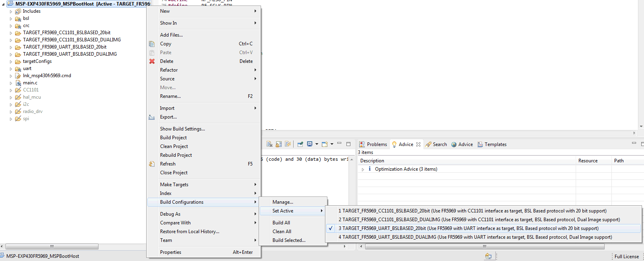Click the red Delete X icon

(x=152, y=61)
